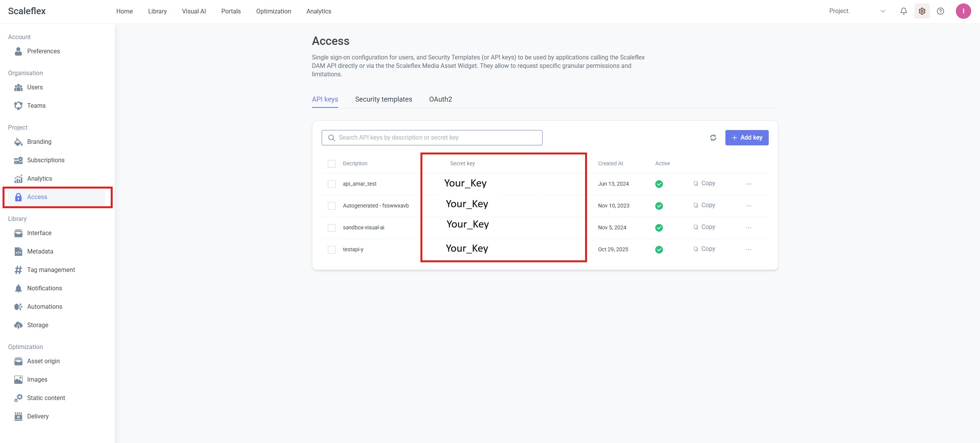Click the user avatar icon
This screenshot has height=443, width=980.
tap(963, 11)
